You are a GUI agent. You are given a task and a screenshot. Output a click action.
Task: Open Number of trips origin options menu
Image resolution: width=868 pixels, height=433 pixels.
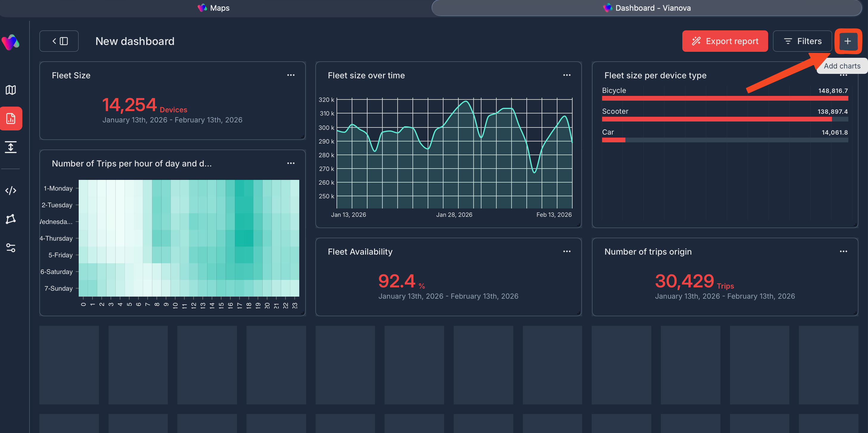843,251
